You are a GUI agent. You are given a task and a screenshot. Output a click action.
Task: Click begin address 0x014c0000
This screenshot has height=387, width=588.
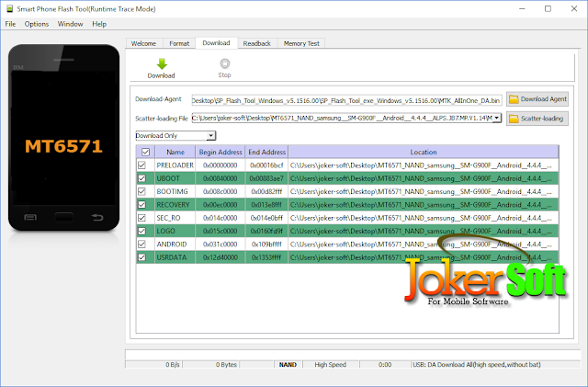tap(220, 218)
